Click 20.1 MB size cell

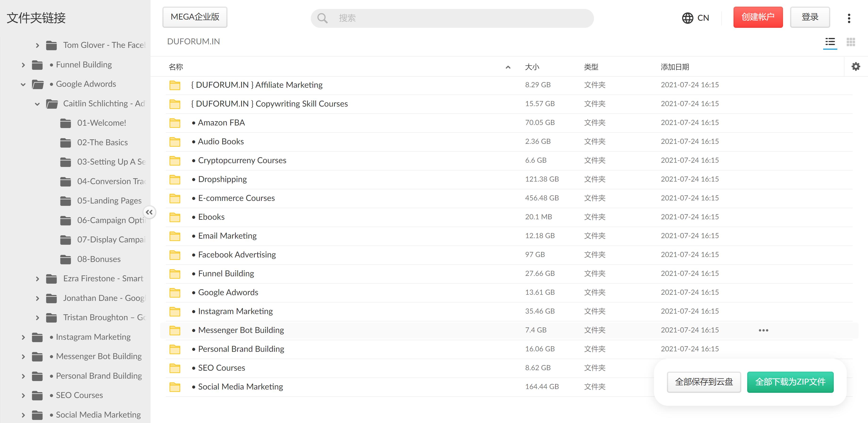coord(539,217)
